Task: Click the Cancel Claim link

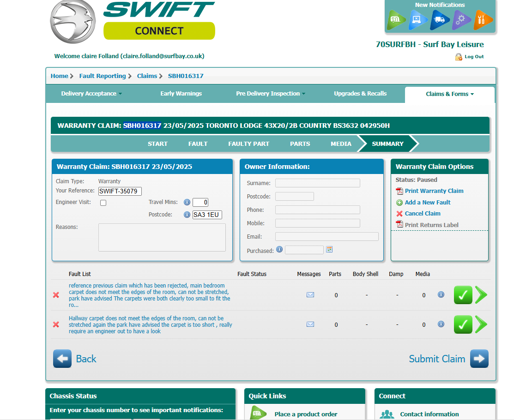Action: tap(423, 214)
